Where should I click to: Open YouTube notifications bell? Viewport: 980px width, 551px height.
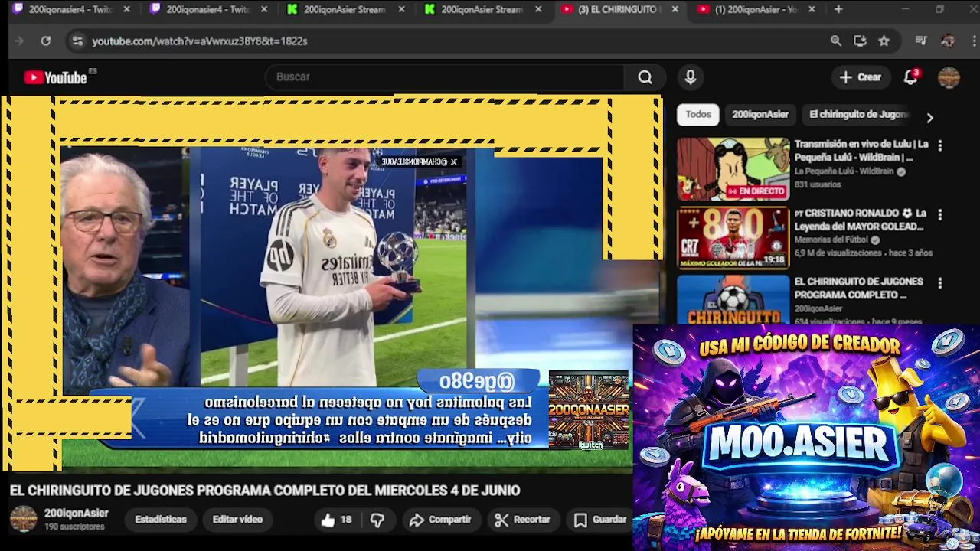(910, 77)
